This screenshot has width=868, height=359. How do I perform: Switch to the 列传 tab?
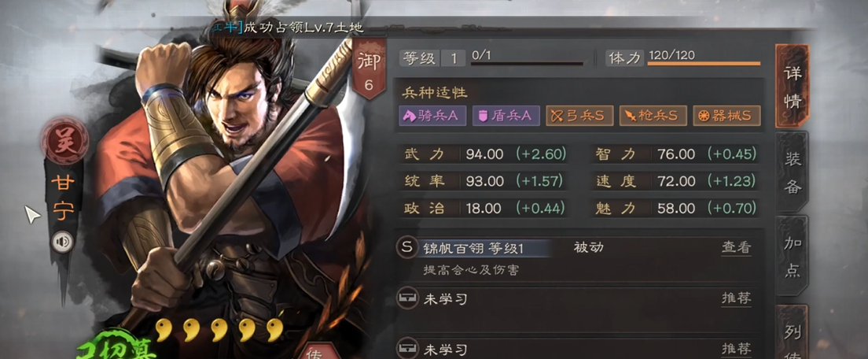(x=793, y=331)
